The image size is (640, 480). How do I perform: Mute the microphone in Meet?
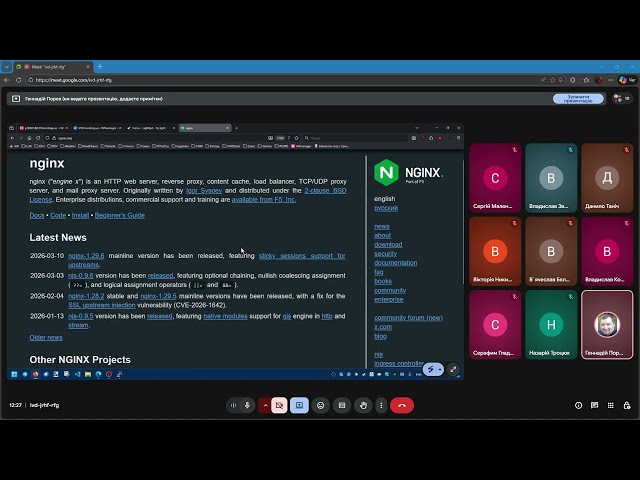click(x=247, y=405)
